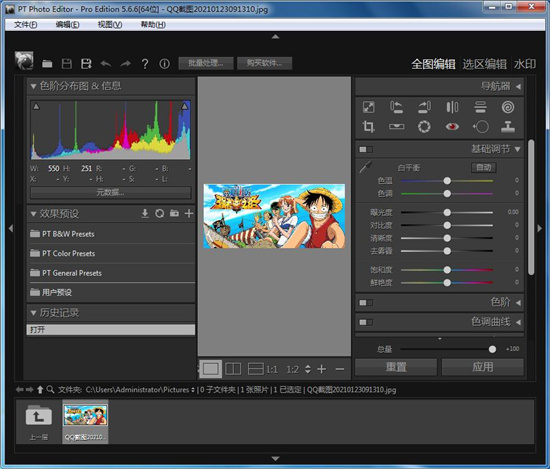The image size is (550, 469).
Task: Select the spot healing circle tool
Action: 481,127
